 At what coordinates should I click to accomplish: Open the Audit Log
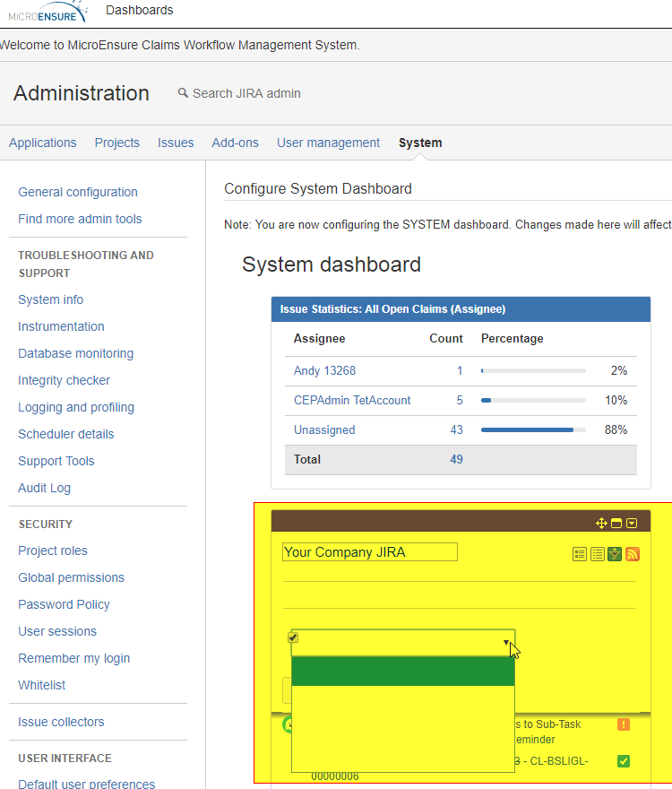point(44,488)
